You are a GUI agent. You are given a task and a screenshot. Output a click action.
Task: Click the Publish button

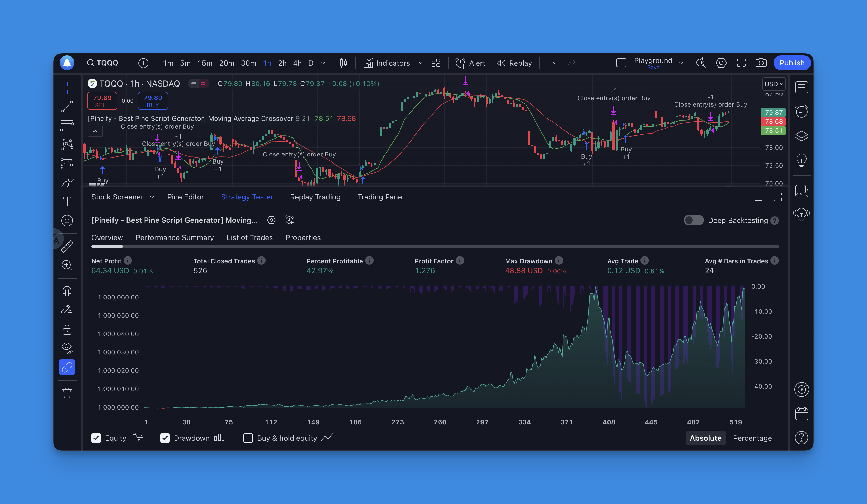pyautogui.click(x=793, y=62)
